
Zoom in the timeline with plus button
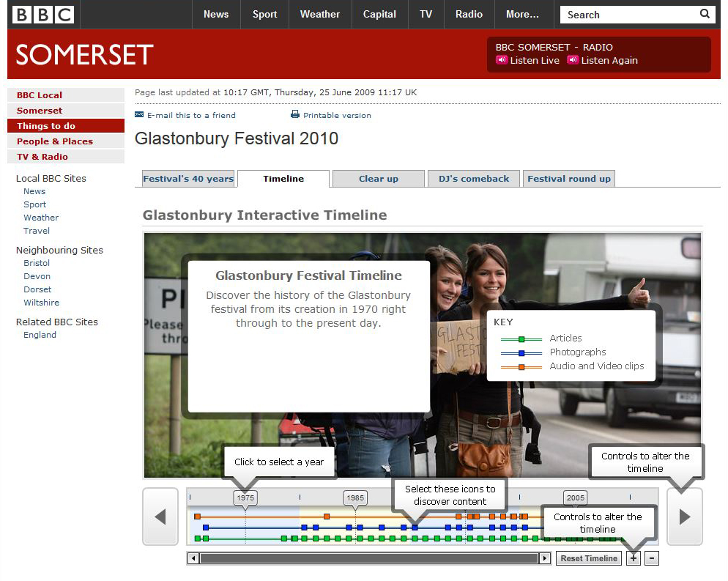point(634,558)
